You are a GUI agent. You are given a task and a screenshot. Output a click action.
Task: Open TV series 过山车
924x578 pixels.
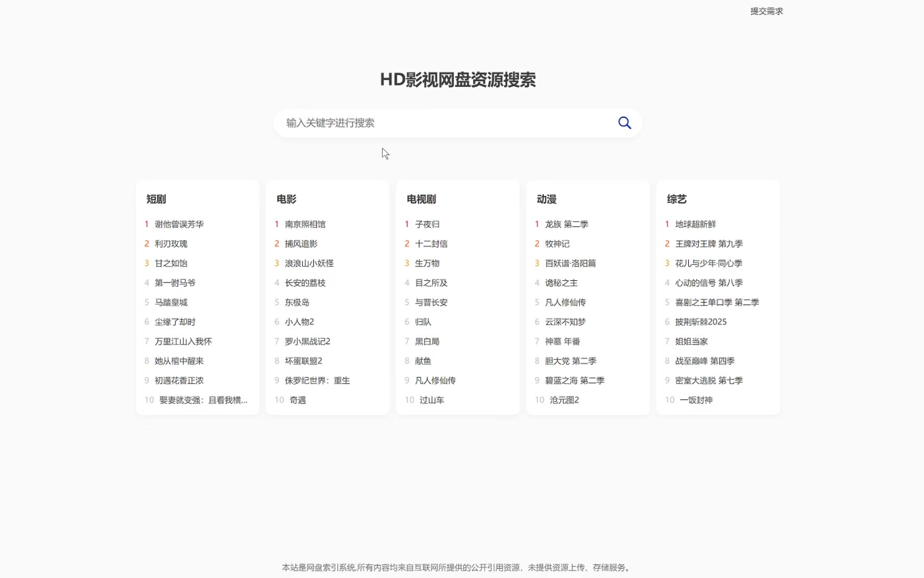(x=432, y=400)
